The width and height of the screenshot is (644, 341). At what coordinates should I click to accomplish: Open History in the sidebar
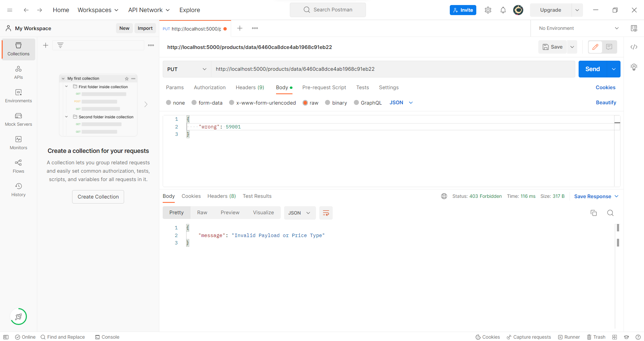pos(18,190)
